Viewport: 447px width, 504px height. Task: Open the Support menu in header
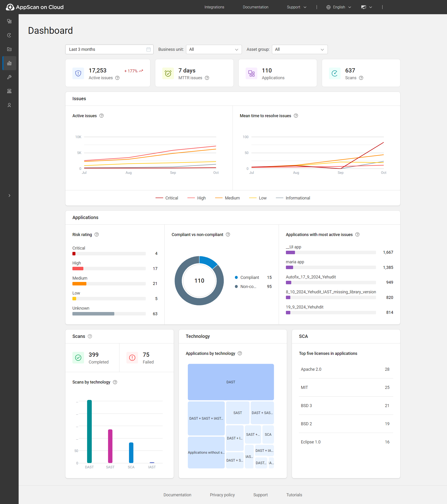[296, 7]
